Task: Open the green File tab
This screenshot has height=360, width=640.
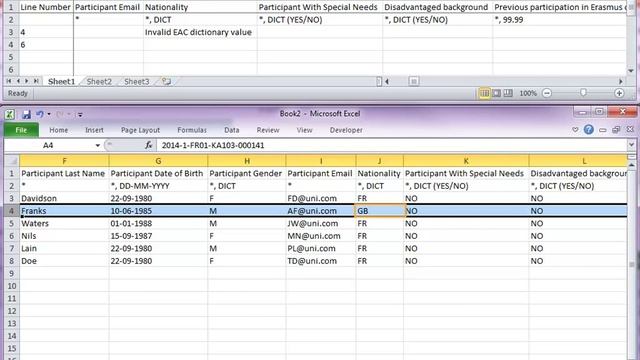Action: [x=21, y=130]
